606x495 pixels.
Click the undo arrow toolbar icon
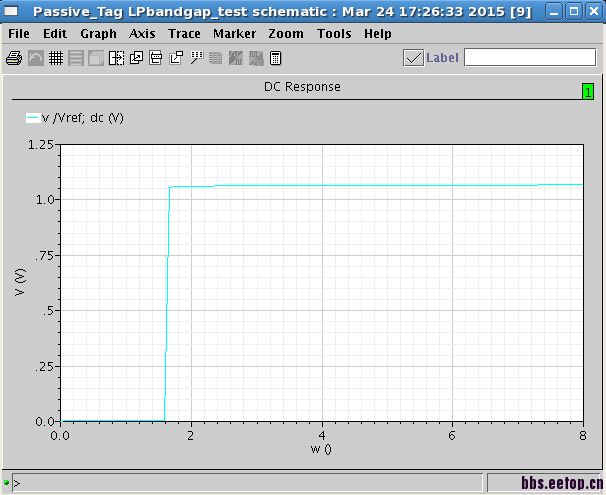coord(36,58)
